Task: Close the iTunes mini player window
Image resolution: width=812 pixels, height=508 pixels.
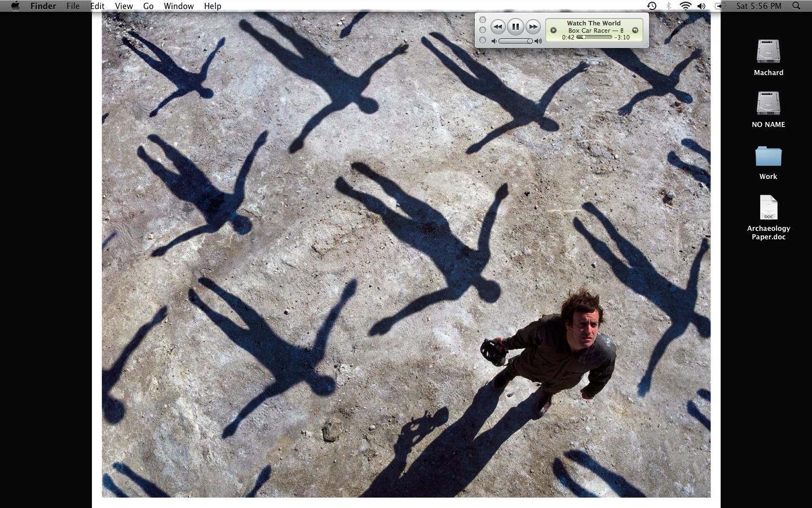Action: click(483, 20)
